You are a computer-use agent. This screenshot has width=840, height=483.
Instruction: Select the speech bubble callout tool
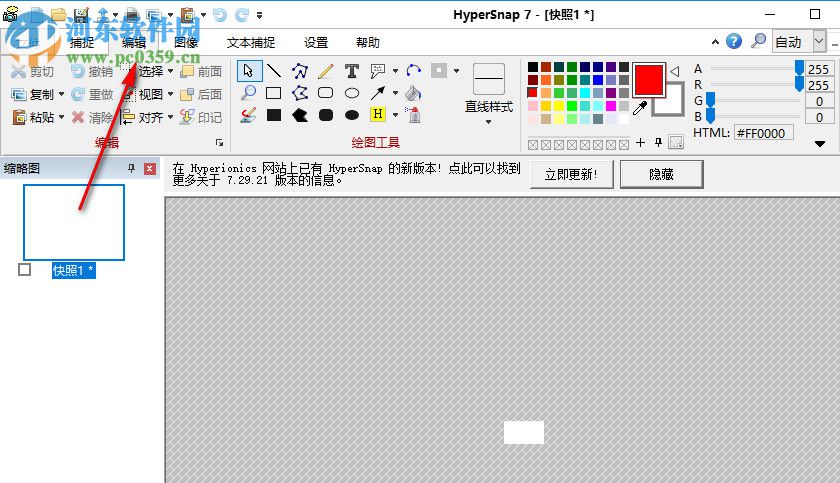tap(378, 71)
